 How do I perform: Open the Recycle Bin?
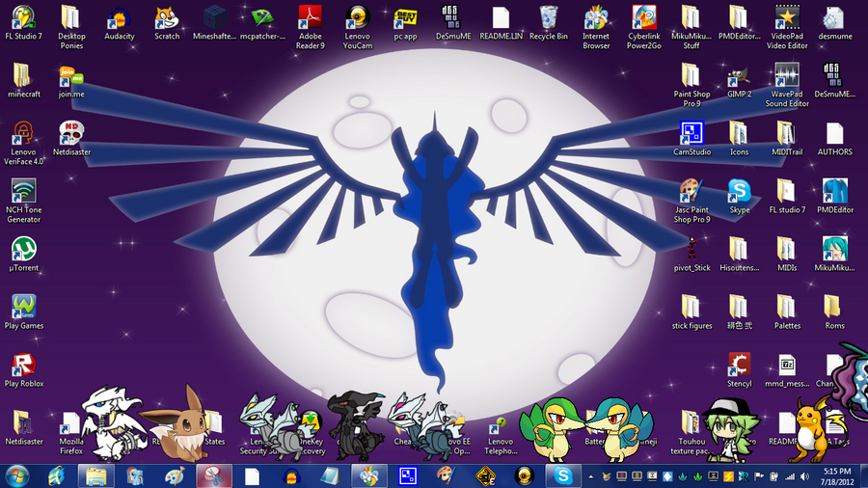(549, 23)
